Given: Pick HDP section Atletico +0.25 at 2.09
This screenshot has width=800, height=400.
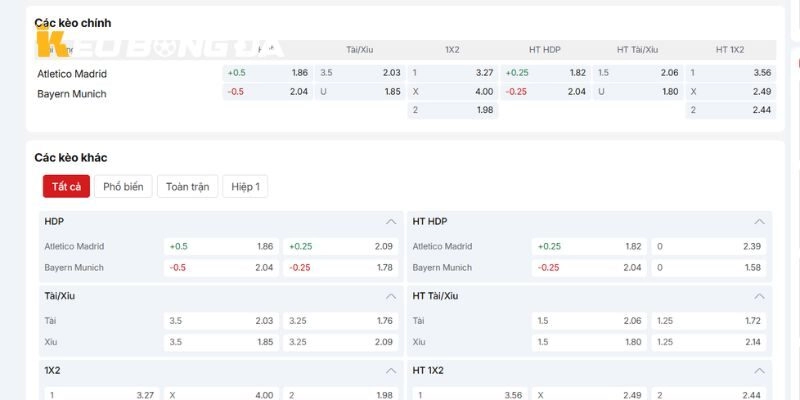Looking at the screenshot, I should click(341, 246).
